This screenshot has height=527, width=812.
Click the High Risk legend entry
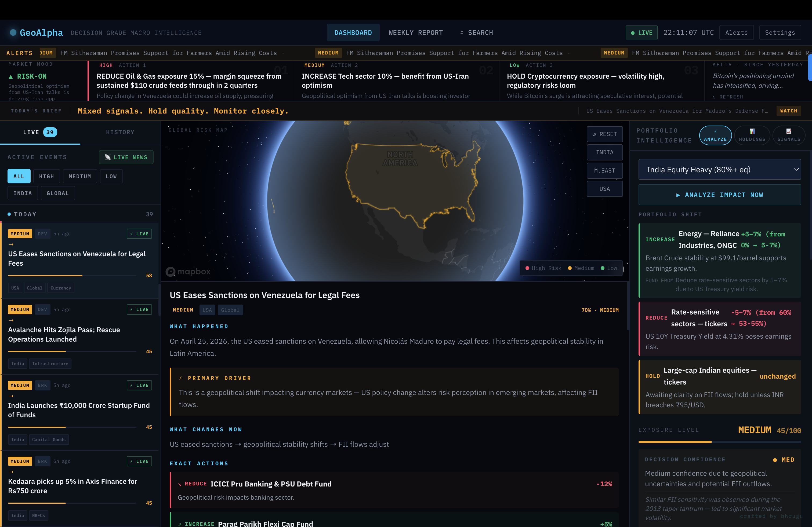click(x=543, y=268)
